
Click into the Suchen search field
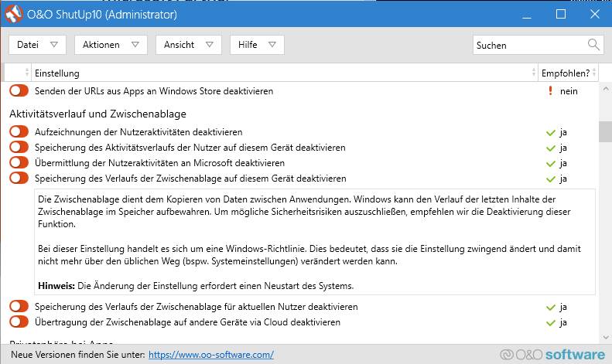coord(530,45)
